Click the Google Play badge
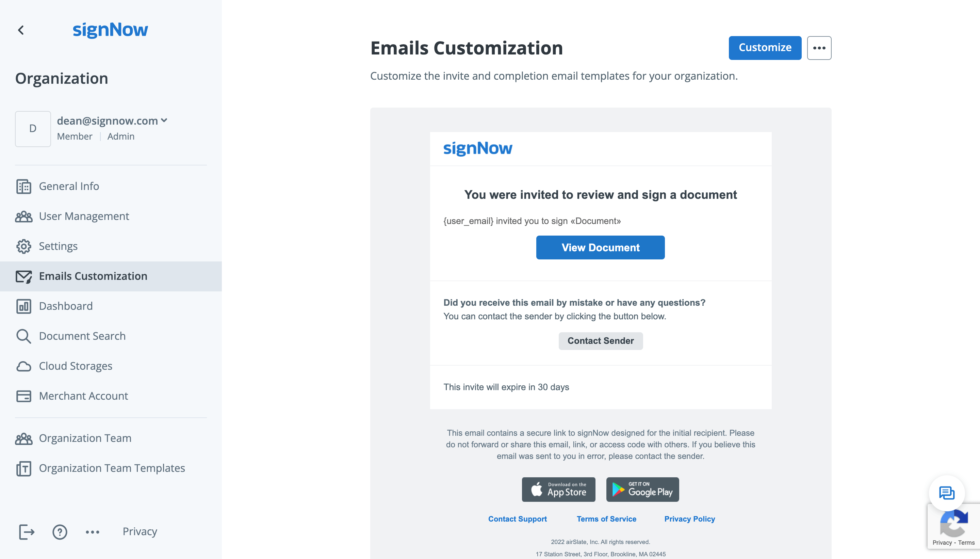980x559 pixels. coord(642,490)
